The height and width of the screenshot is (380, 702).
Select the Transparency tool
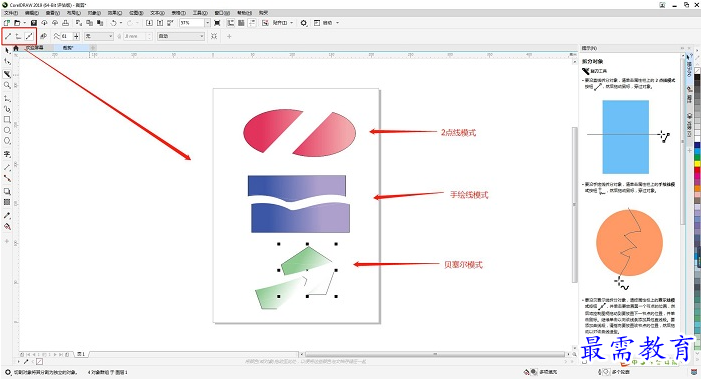(7, 202)
